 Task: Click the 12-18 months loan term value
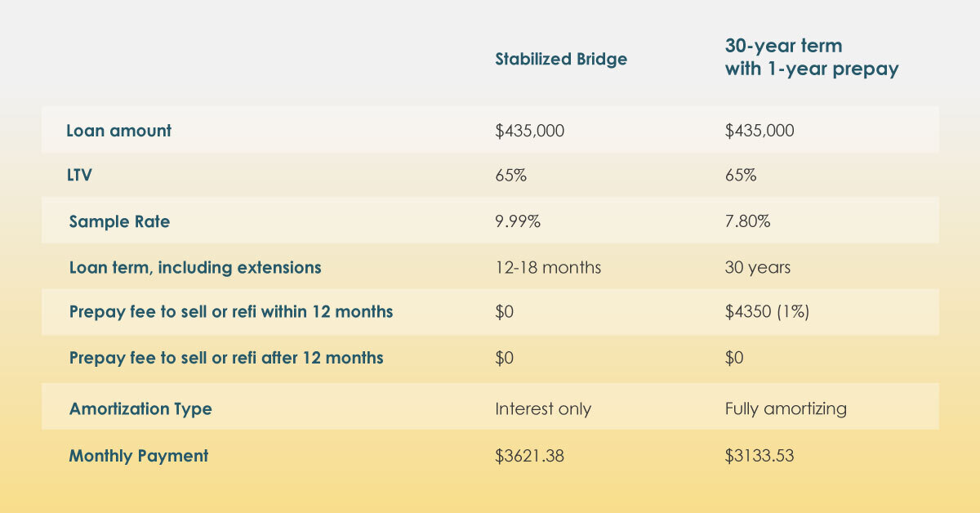(x=548, y=267)
